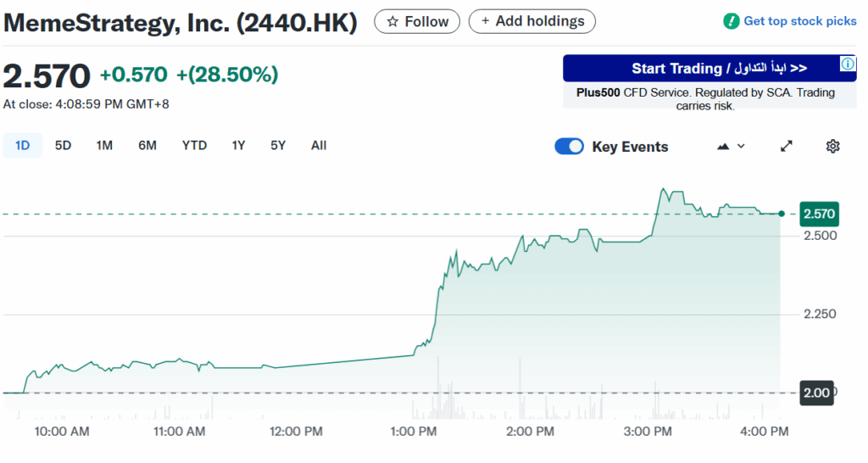The width and height of the screenshot is (868, 463).
Task: Click the ad info icon
Action: click(848, 64)
